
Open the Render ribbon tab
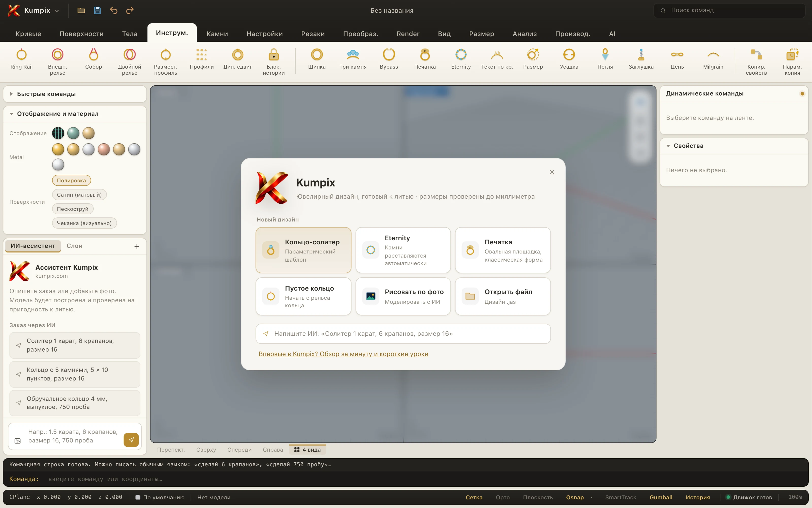point(408,34)
